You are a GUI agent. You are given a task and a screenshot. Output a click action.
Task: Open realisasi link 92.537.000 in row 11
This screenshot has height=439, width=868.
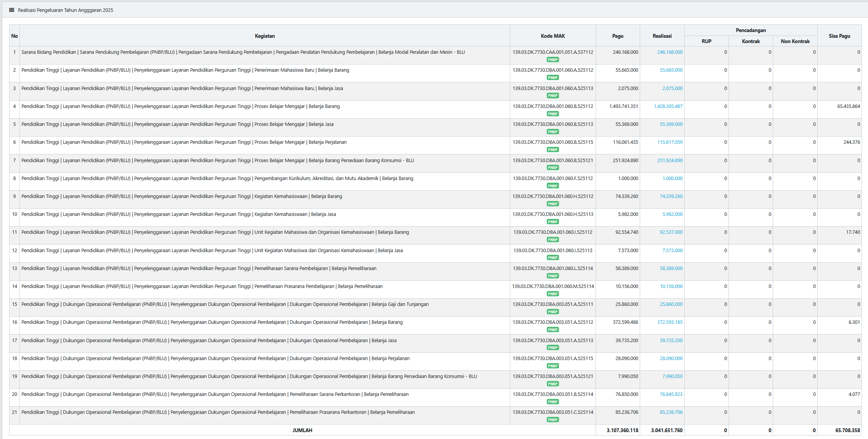(671, 232)
